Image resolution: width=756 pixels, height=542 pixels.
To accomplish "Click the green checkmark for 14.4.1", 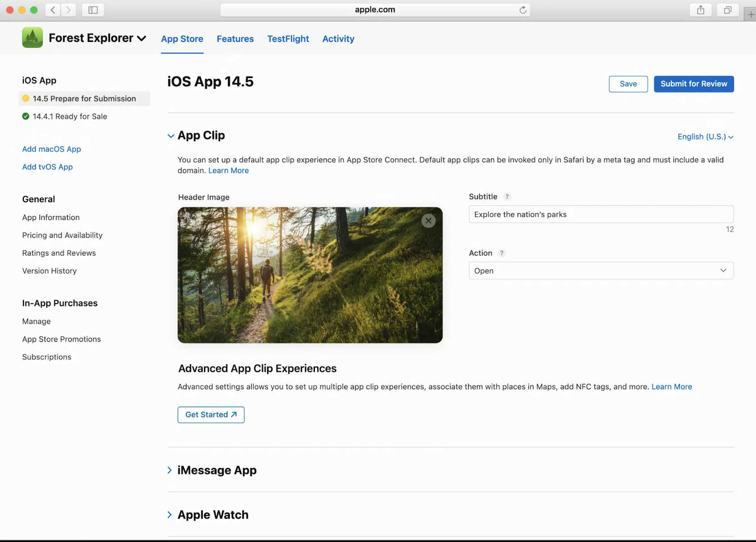I will coord(26,116).
